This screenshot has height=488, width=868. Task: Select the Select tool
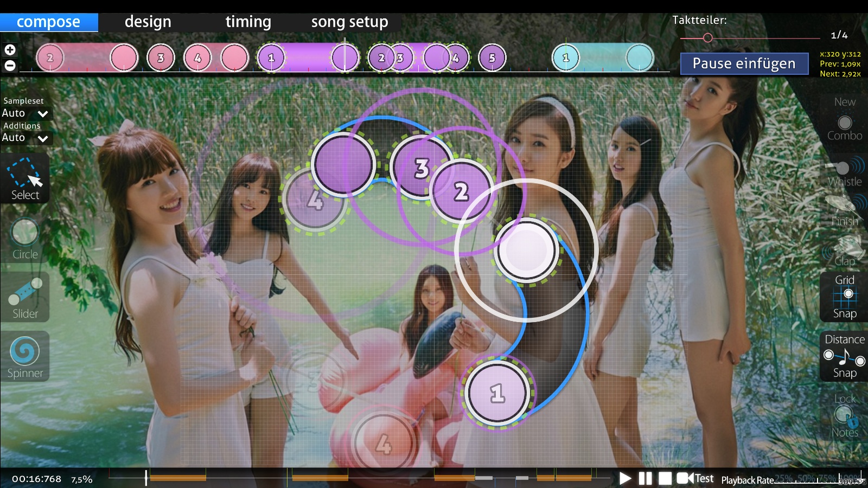[25, 179]
